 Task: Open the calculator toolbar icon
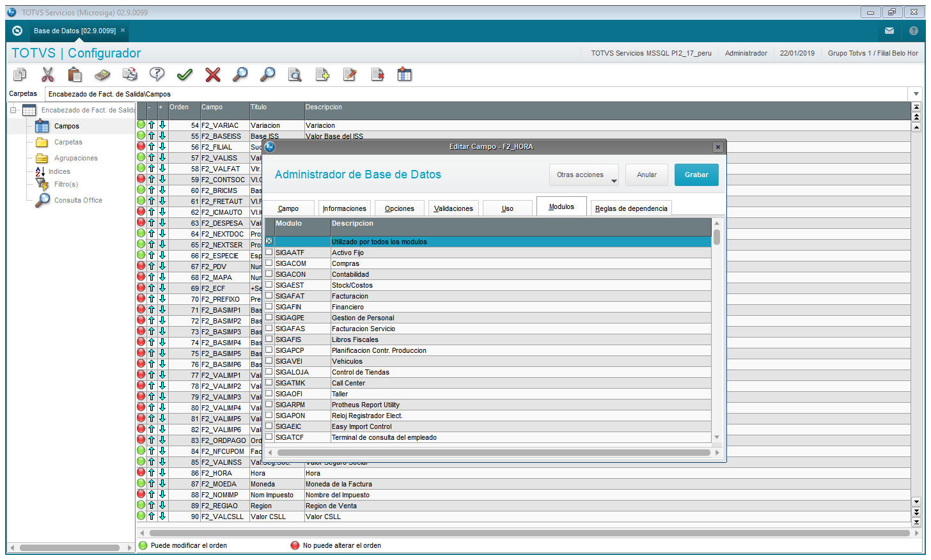(102, 75)
